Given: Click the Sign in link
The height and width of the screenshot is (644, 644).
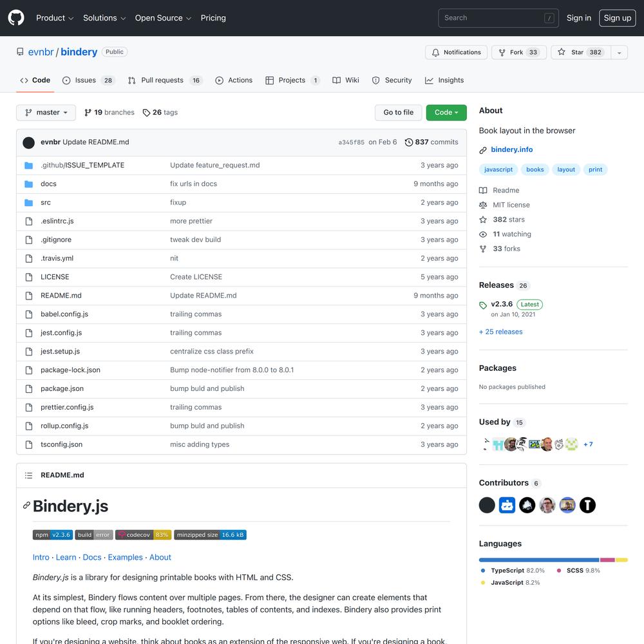Looking at the screenshot, I should (579, 18).
